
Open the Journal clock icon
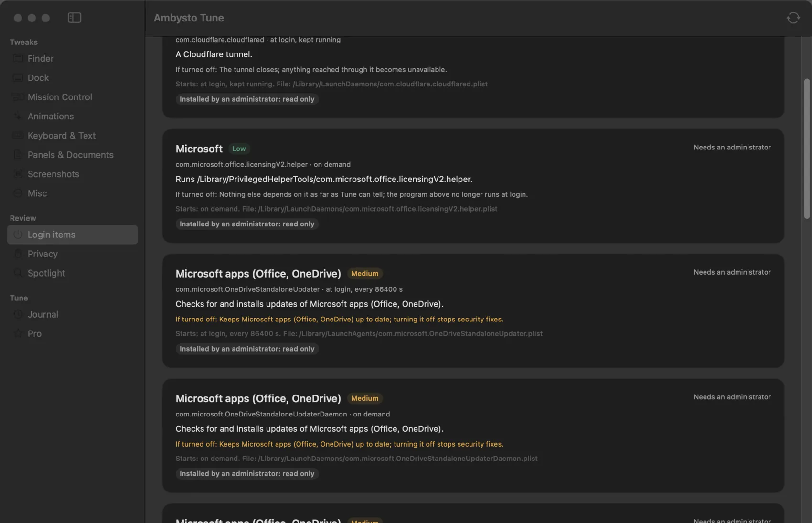pos(18,314)
